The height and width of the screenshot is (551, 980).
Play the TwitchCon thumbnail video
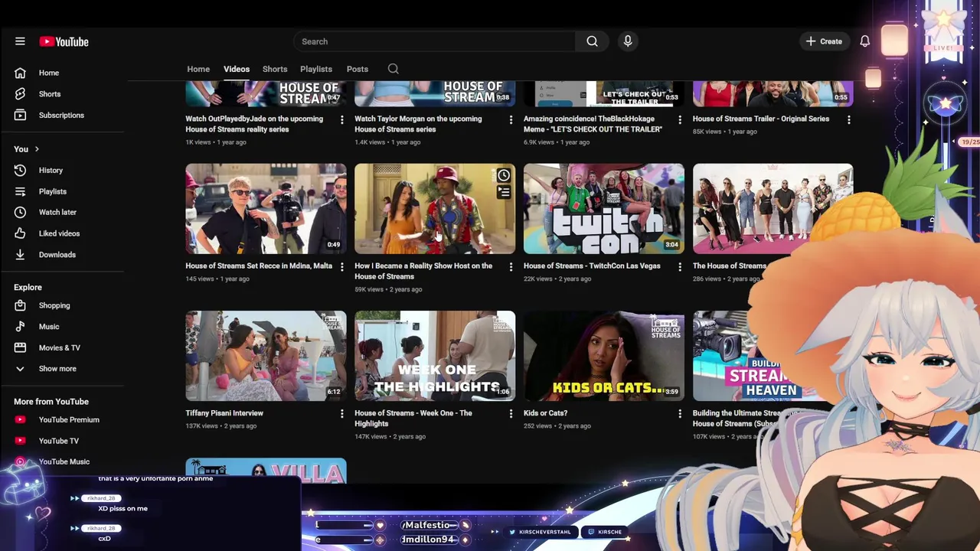click(x=604, y=208)
